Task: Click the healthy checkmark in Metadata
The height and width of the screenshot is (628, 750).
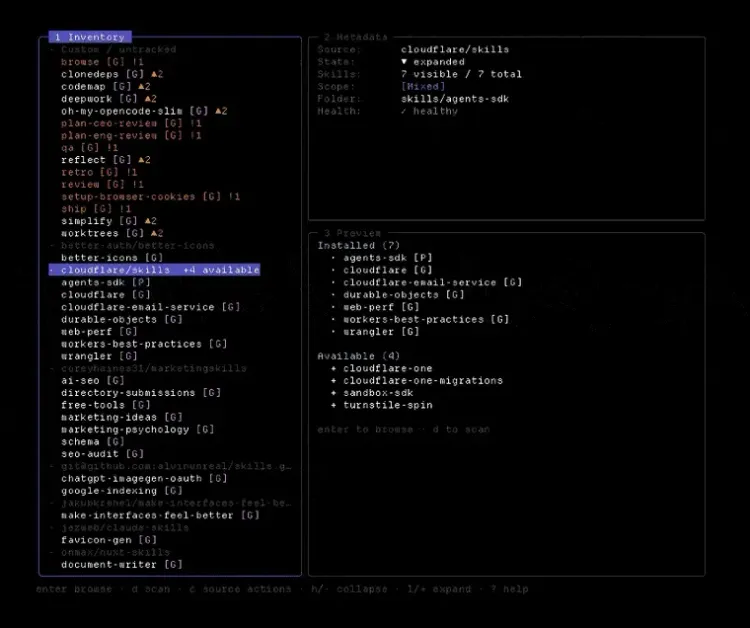Action: 404,111
